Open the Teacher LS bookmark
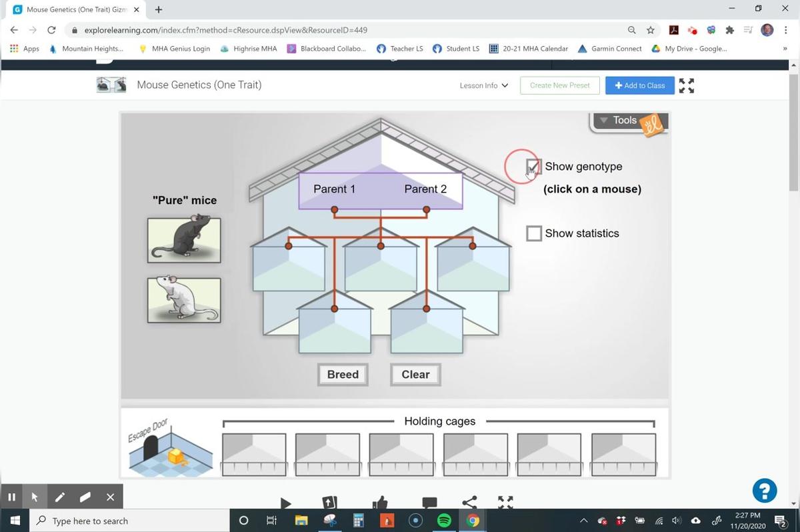The height and width of the screenshot is (532, 800). tap(400, 49)
